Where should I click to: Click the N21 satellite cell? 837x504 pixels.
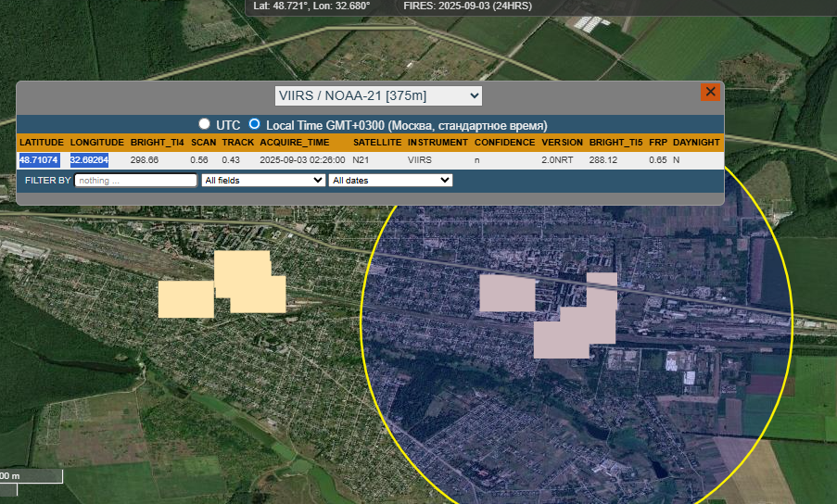(361, 160)
